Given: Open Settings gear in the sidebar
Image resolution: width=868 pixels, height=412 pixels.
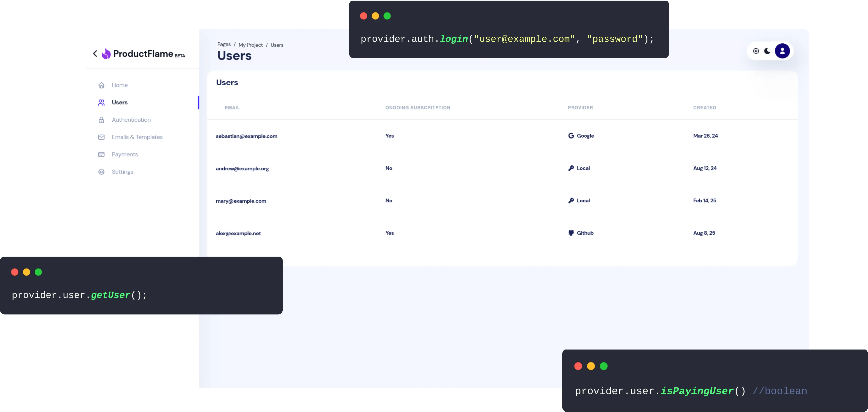Looking at the screenshot, I should 101,172.
